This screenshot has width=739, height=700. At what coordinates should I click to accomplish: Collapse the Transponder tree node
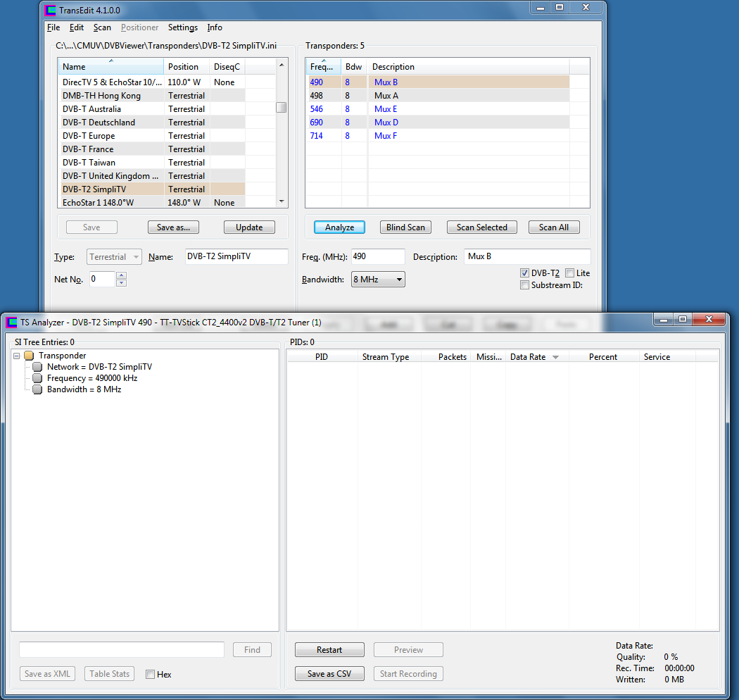[x=17, y=356]
